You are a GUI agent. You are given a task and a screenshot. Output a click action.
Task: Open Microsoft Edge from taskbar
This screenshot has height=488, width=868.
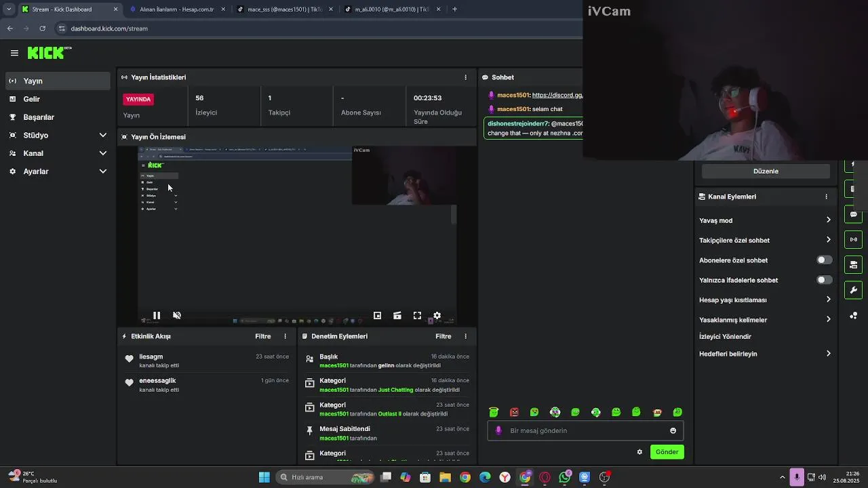coord(485,477)
